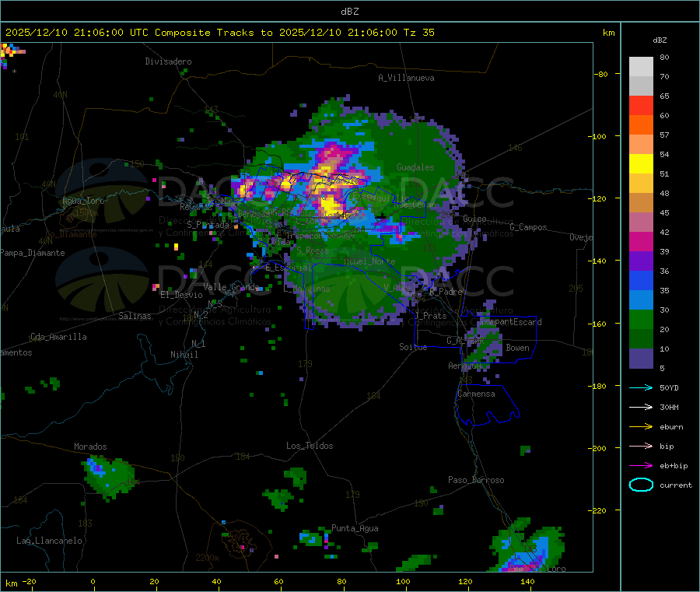The height and width of the screenshot is (592, 700).
Task: Click the magenta eb+bip arrow legend symbol
Action: coord(641,466)
